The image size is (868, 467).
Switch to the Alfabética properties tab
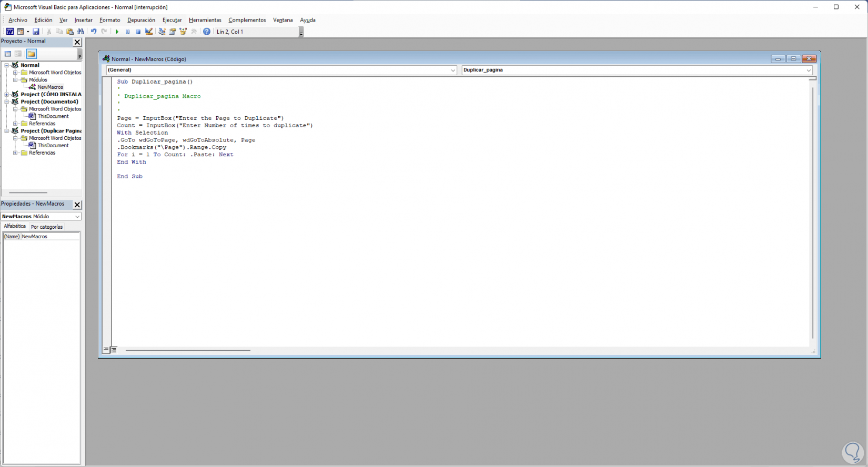point(15,226)
